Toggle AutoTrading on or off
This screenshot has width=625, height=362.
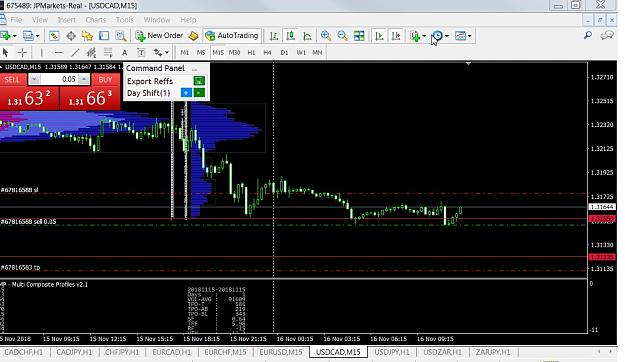[232, 35]
